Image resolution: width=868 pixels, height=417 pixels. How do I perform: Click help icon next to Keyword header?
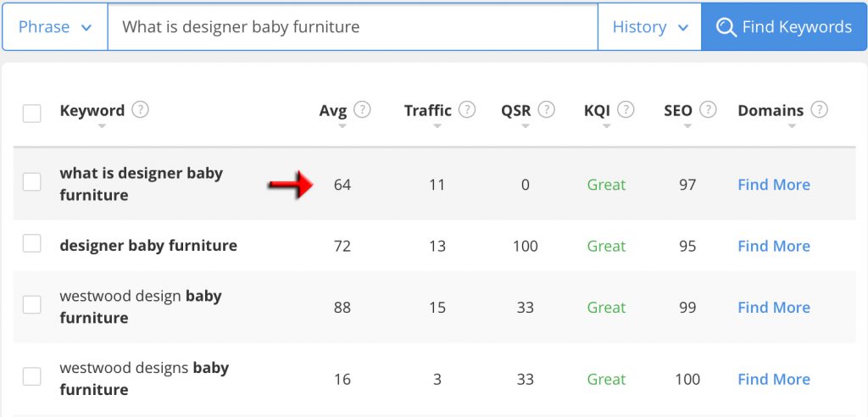click(140, 109)
